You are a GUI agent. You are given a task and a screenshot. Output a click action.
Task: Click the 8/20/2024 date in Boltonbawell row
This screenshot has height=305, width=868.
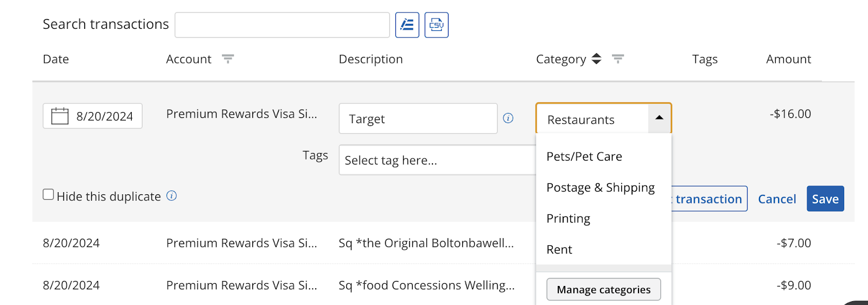(x=71, y=243)
